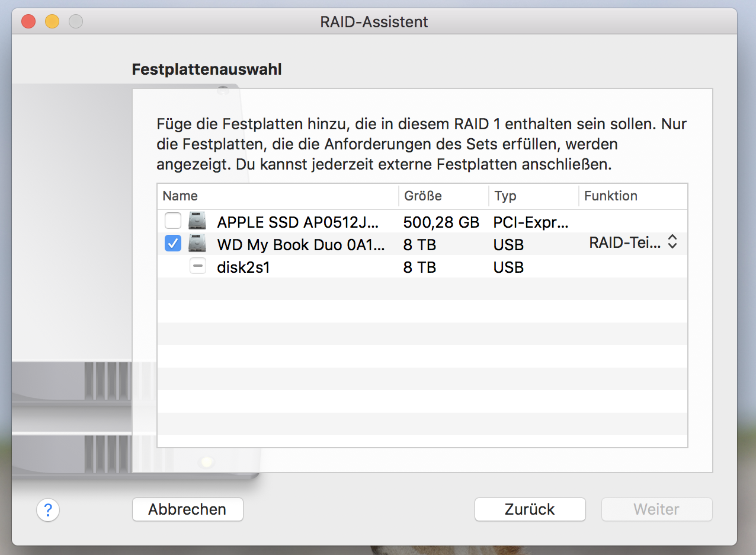Viewport: 756px width, 555px height.
Task: Click the Weiter button
Action: [656, 509]
